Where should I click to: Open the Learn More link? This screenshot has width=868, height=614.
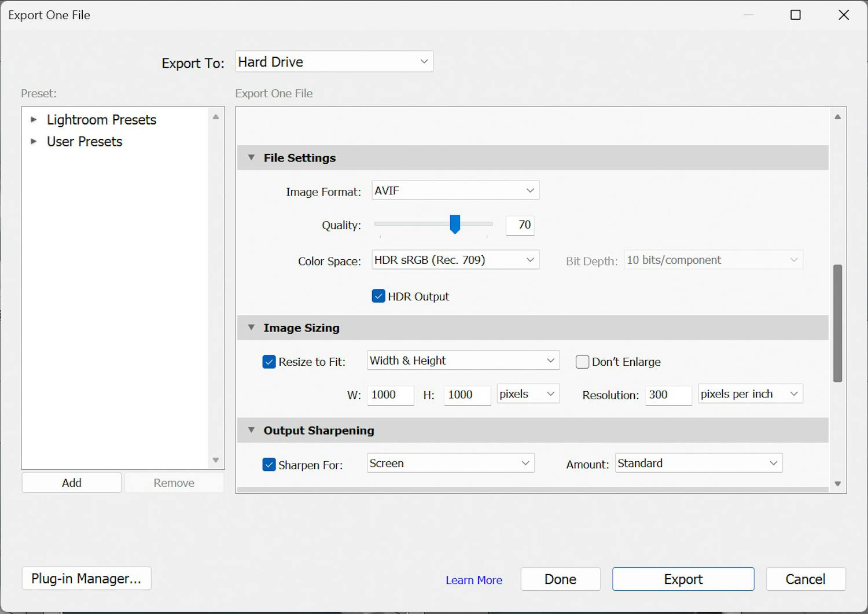pos(474,579)
